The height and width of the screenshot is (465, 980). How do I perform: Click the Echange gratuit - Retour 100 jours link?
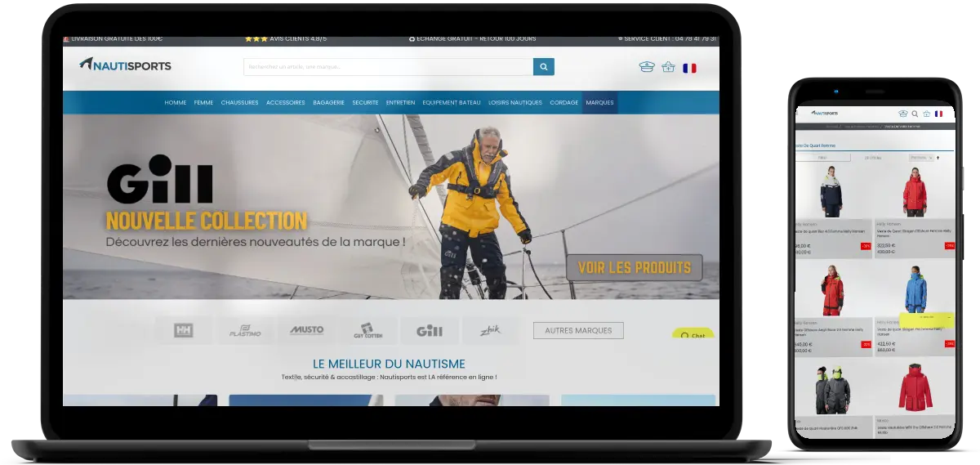[472, 38]
